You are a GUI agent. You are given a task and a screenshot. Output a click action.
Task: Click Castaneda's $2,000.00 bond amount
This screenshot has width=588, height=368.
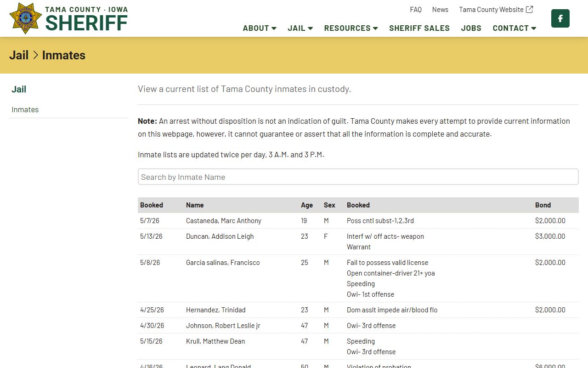pyautogui.click(x=550, y=221)
